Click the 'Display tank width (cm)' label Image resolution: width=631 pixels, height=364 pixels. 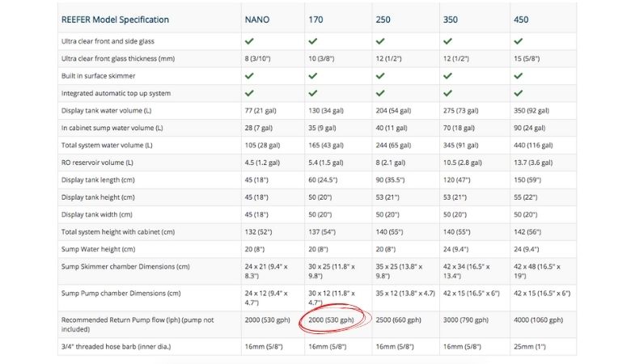tap(96, 214)
